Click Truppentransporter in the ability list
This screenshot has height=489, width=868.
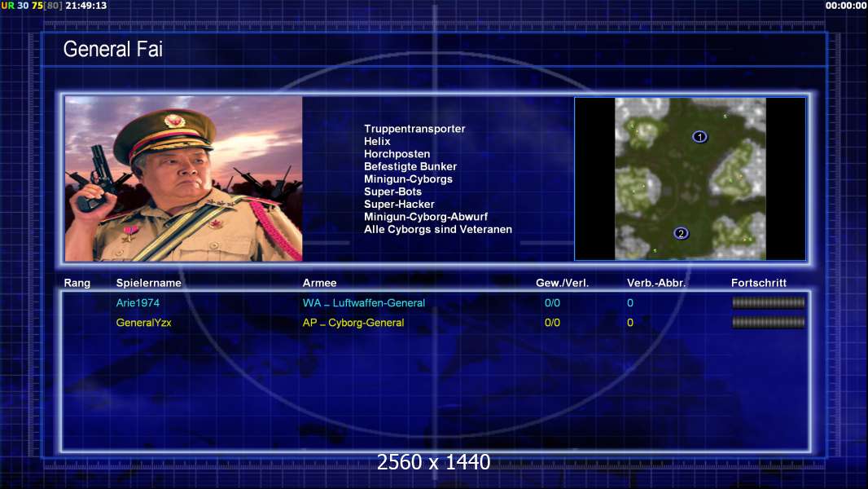[414, 129]
